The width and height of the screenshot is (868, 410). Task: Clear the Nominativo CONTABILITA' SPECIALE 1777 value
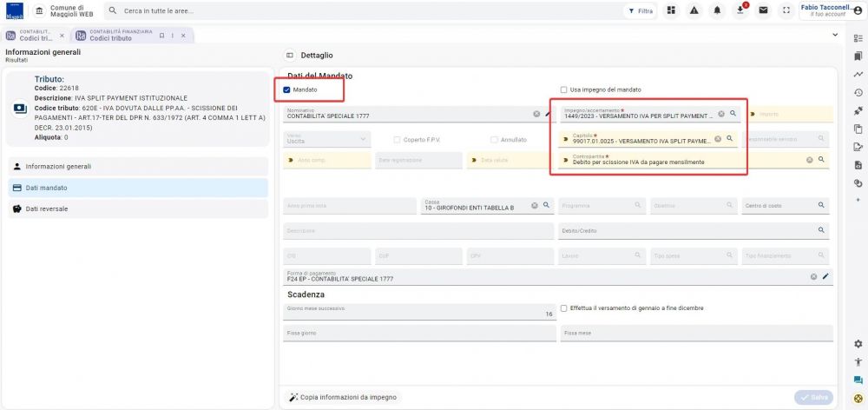(x=536, y=114)
